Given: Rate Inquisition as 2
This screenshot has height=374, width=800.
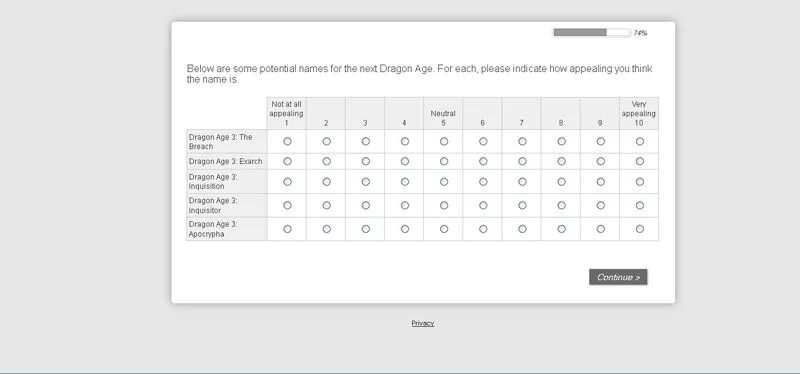Looking at the screenshot, I should pyautogui.click(x=327, y=182).
